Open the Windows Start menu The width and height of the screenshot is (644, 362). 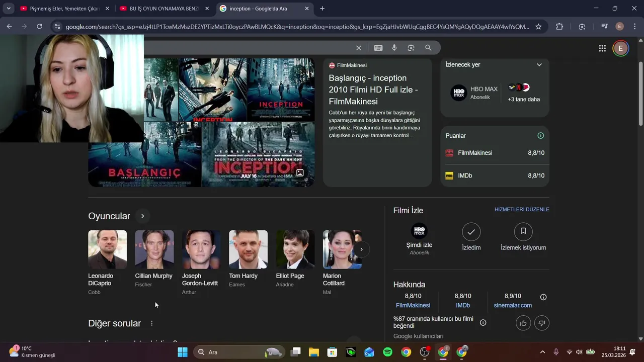click(x=182, y=352)
